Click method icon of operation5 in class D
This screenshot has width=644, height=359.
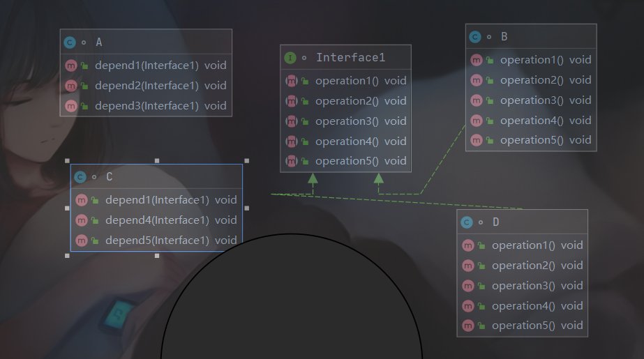[467, 326]
